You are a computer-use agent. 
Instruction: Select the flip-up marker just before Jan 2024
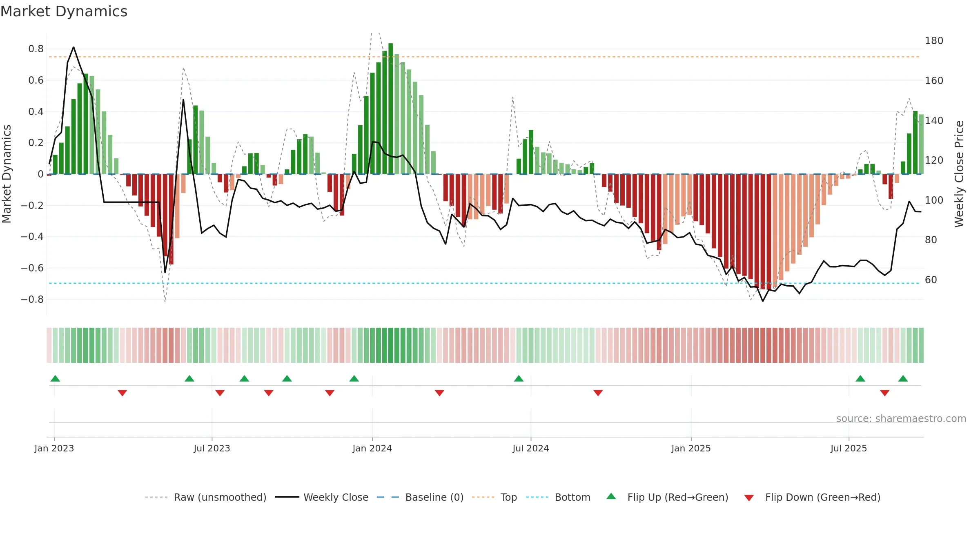pyautogui.click(x=354, y=378)
